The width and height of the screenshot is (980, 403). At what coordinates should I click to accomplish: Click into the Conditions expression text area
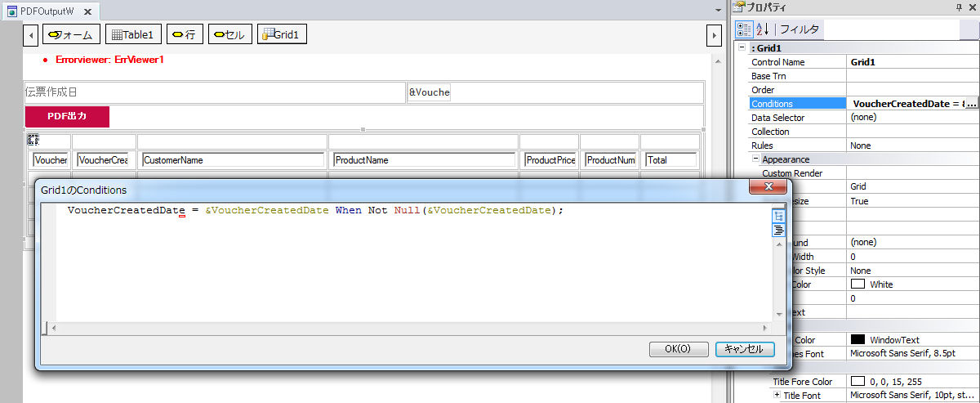(408, 262)
